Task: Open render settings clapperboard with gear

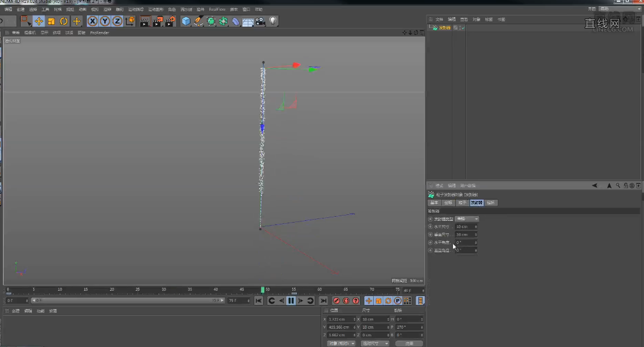Action: pos(170,21)
